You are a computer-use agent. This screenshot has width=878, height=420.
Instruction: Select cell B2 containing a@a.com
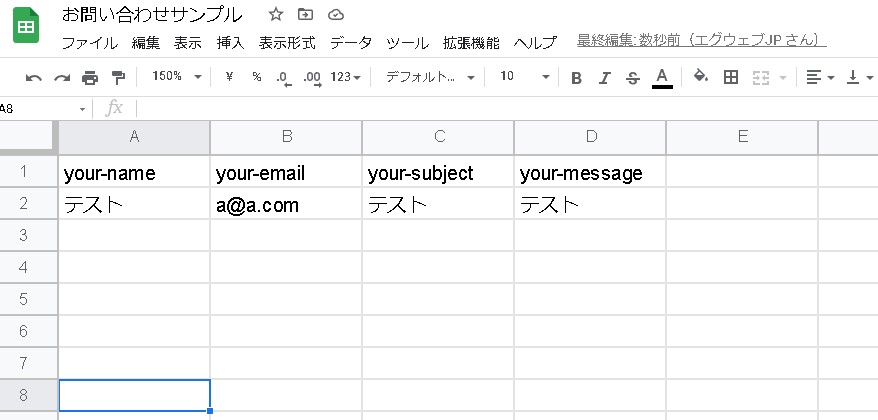[x=286, y=204]
